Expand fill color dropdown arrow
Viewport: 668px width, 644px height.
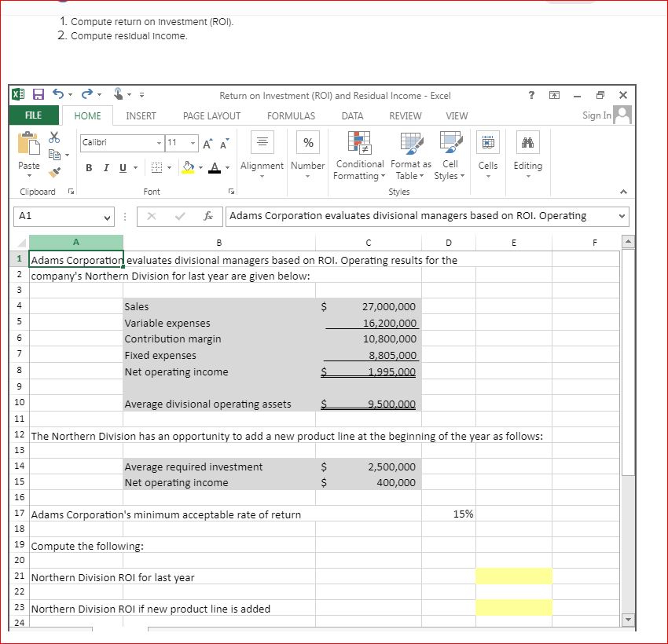click(200, 168)
